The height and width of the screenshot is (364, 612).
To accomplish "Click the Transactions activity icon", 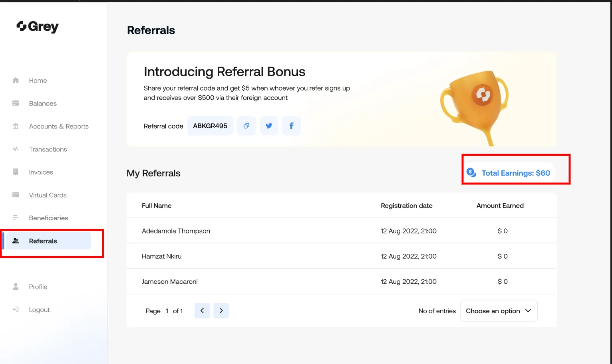I will pyautogui.click(x=16, y=149).
